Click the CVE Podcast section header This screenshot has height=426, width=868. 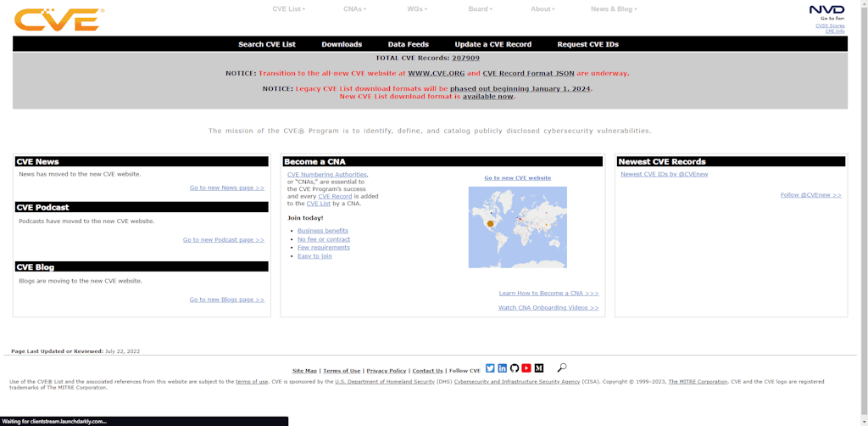click(x=142, y=207)
